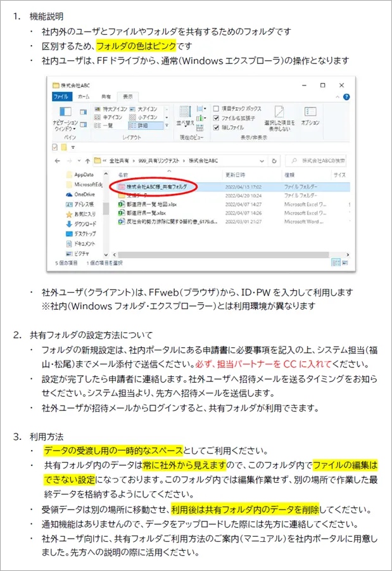
Task: Click the horizontal scrollbar in file list
Action: [x=224, y=255]
